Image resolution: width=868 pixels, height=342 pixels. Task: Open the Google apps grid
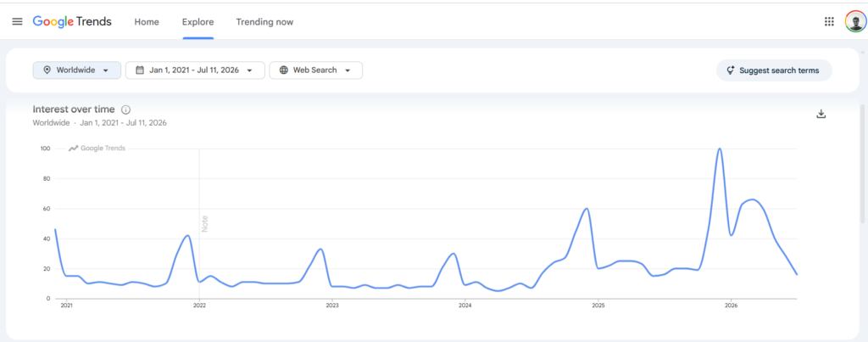(829, 21)
